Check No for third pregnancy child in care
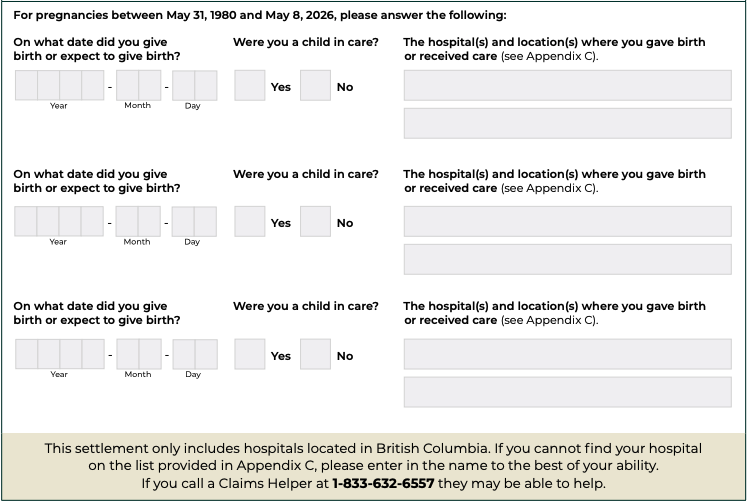This screenshot has height=502, width=747. (315, 354)
